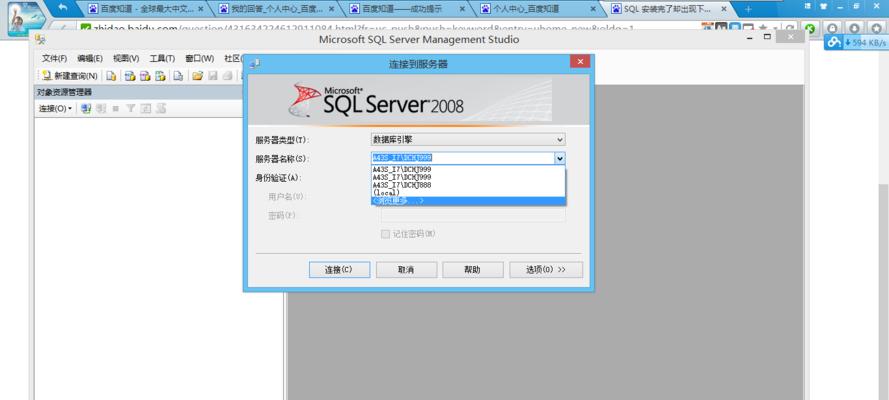The image size is (889, 400).
Task: Open the 窗口(W) menu
Action: point(200,58)
